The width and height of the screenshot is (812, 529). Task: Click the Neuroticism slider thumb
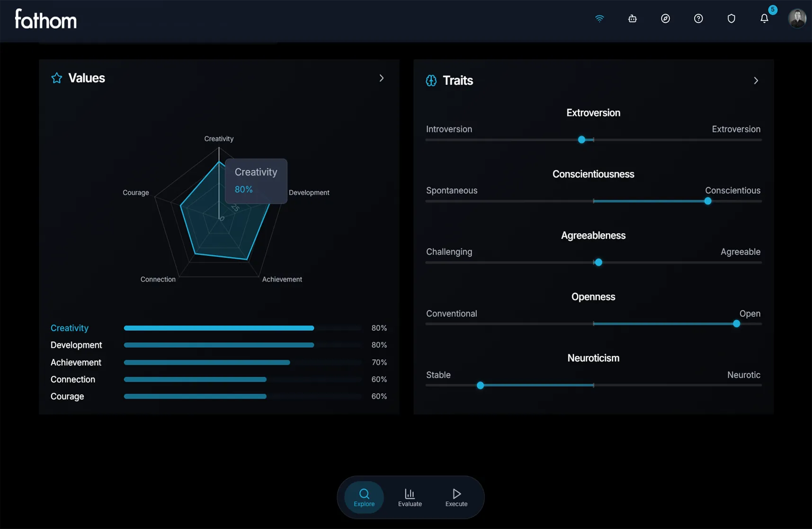point(480,385)
